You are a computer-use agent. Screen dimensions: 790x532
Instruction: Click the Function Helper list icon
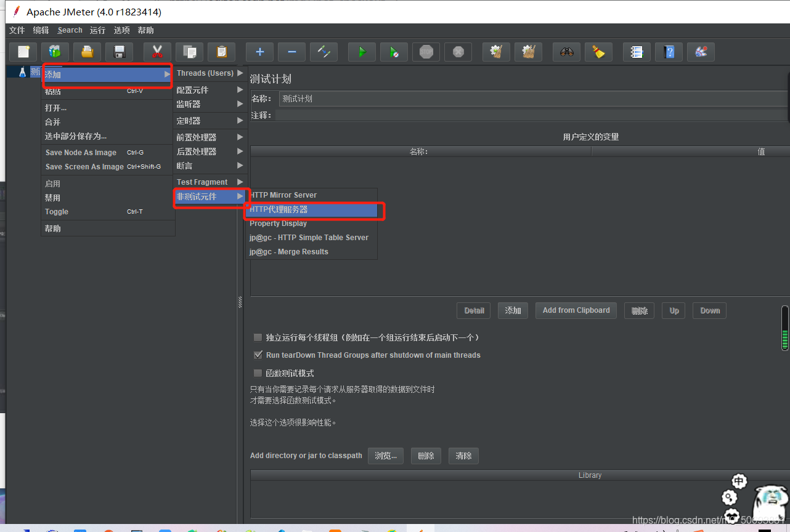637,52
